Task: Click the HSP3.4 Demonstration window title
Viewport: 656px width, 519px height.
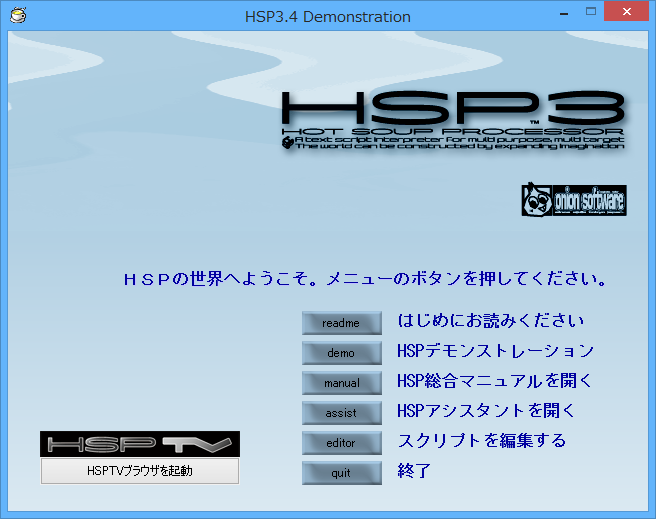Action: (x=328, y=17)
